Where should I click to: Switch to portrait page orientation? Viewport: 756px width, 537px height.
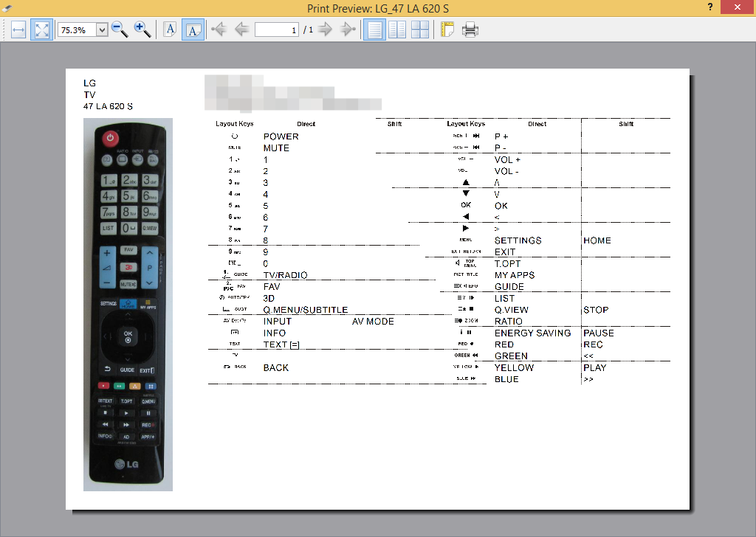[x=170, y=30]
